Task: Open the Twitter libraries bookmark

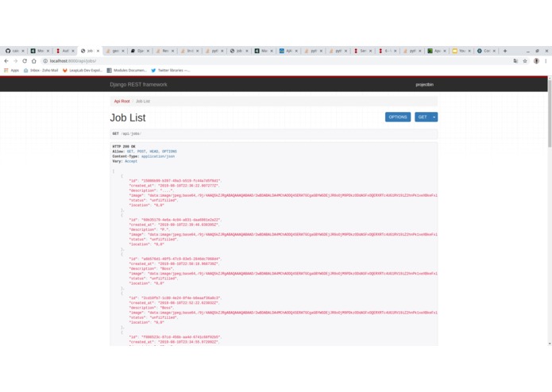Action: [171, 71]
